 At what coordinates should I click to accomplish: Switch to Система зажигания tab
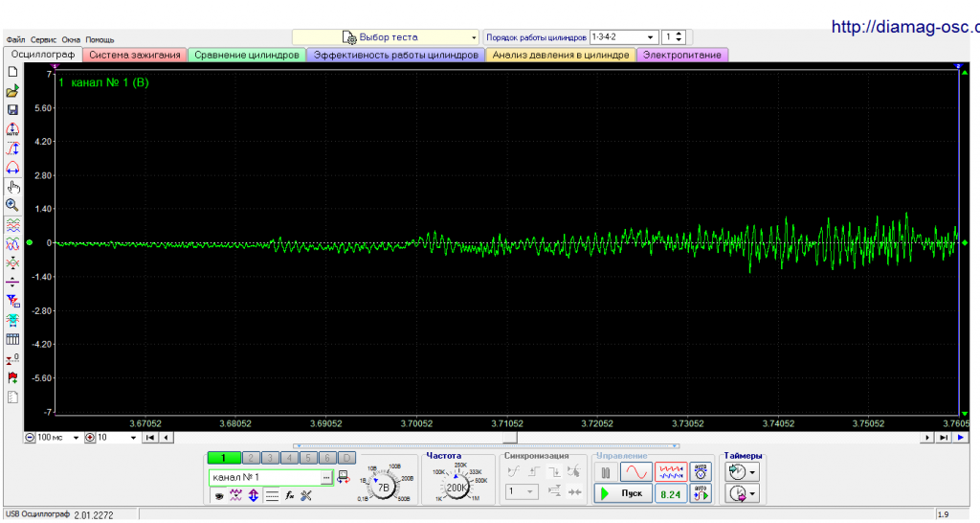(134, 55)
